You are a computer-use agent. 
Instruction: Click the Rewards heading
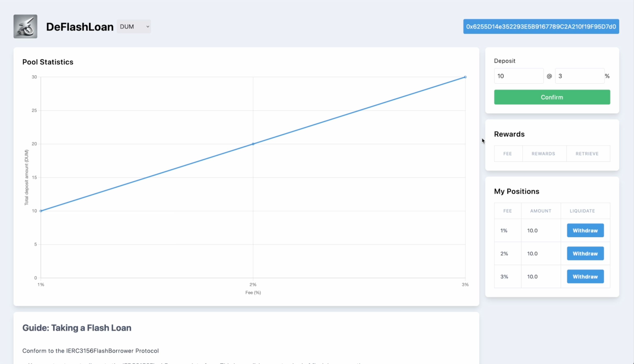coord(509,134)
